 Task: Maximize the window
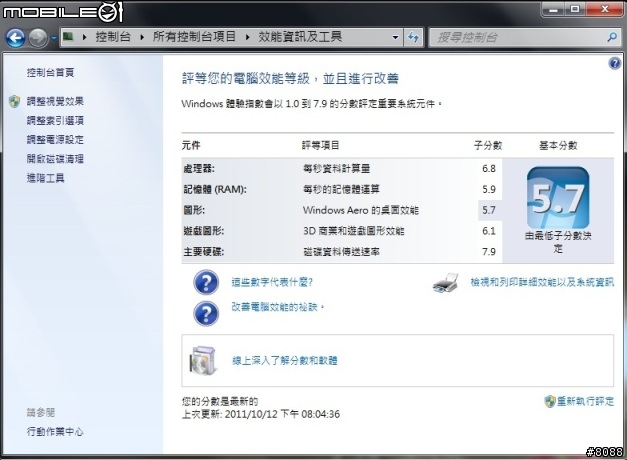[575, 9]
